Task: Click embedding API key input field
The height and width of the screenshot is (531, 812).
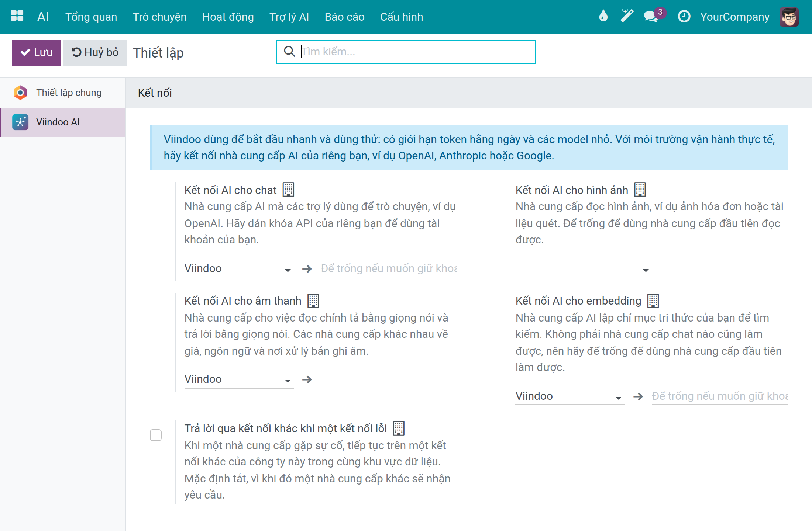Action: (720, 396)
